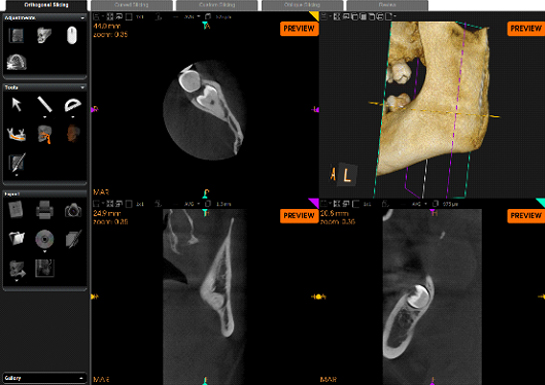Open the X-ray image thumbnail icon

pos(44,268)
